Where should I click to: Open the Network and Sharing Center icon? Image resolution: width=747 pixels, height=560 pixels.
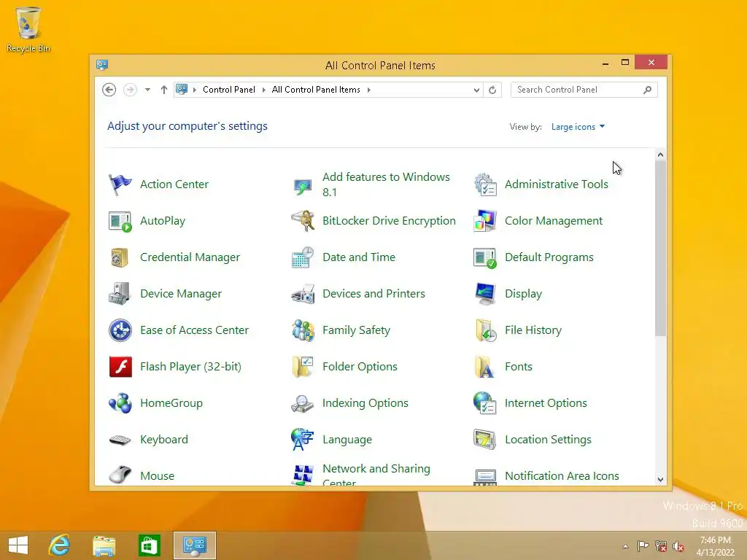[x=303, y=475]
